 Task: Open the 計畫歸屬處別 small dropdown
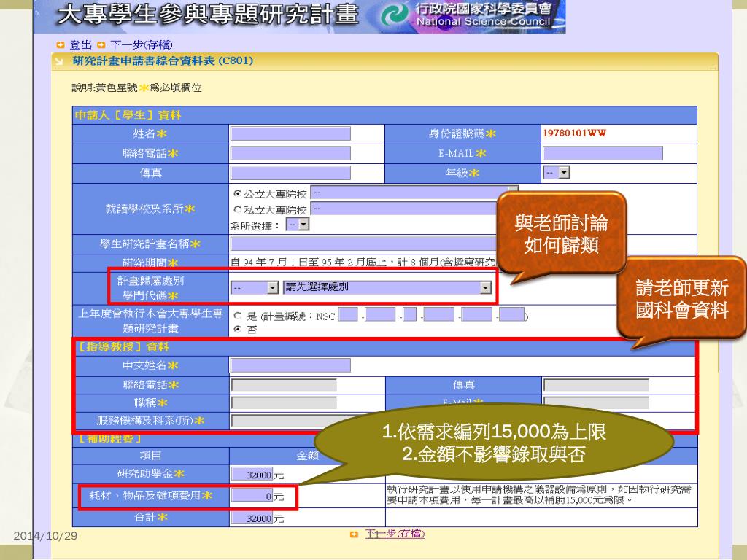pos(255,287)
